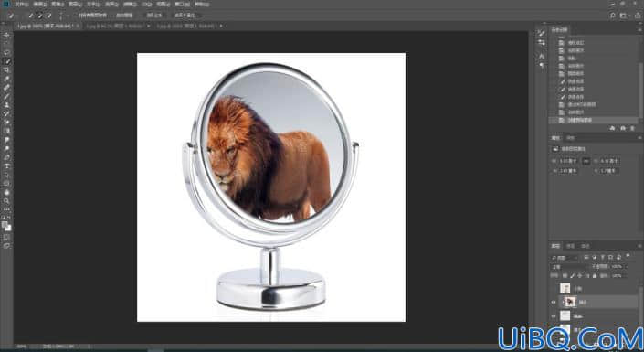
Task: Select the Brush tool
Action: (x=6, y=96)
